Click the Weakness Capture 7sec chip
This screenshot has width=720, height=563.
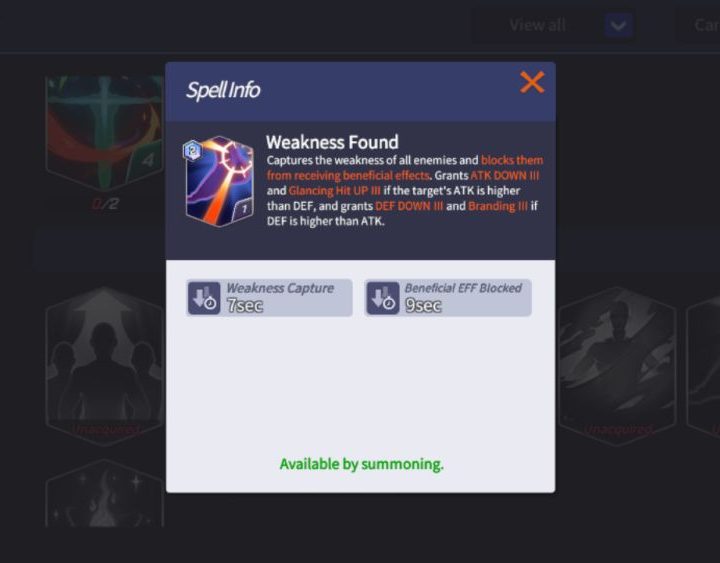click(x=270, y=298)
